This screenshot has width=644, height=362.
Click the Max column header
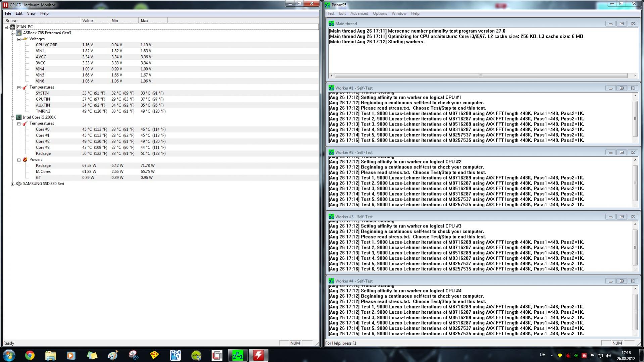(153, 20)
